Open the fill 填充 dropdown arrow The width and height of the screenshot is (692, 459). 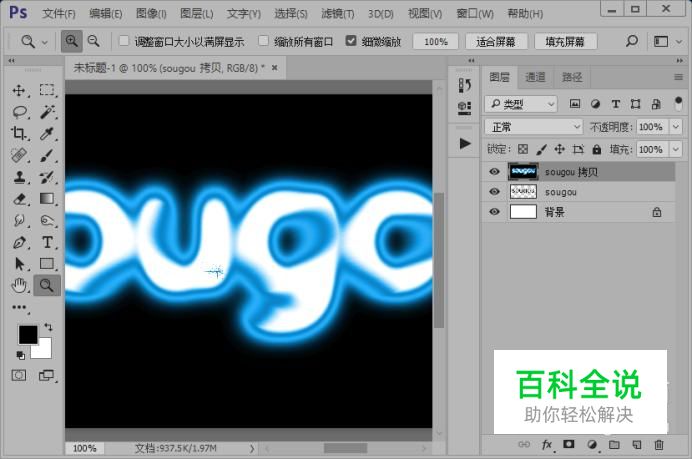point(676,149)
